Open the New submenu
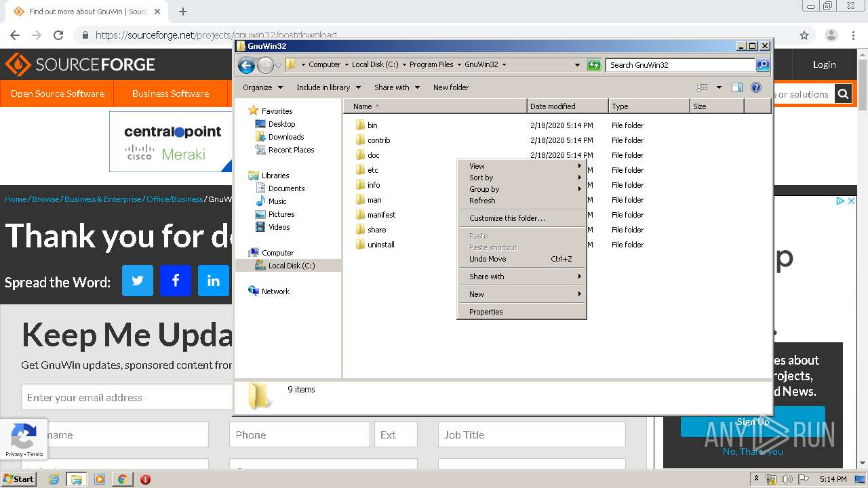 [521, 294]
